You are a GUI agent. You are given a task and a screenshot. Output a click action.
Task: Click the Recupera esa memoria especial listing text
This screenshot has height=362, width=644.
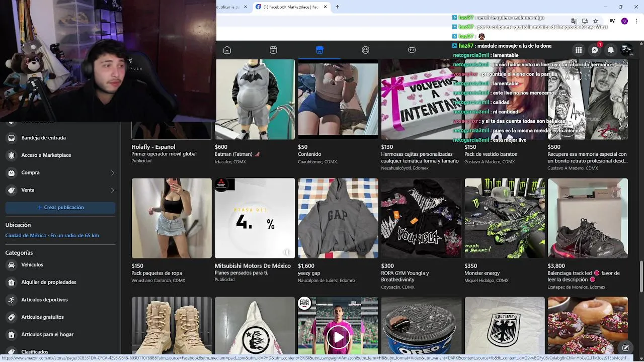pyautogui.click(x=587, y=157)
